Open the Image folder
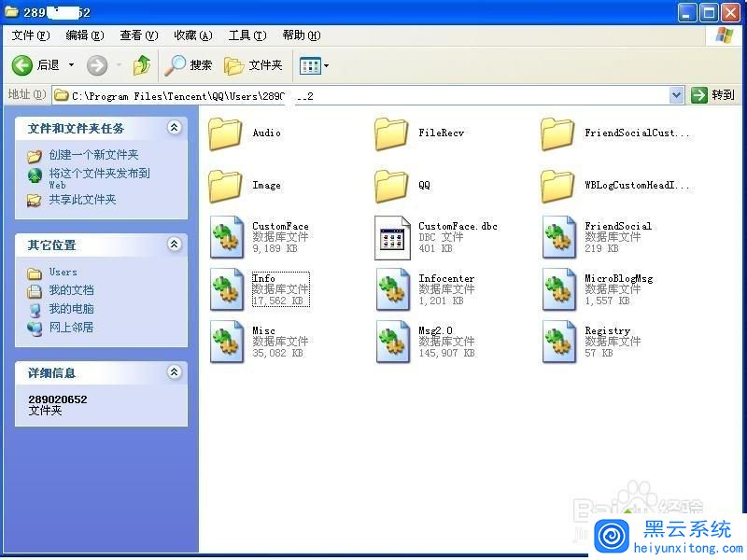 pos(226,186)
